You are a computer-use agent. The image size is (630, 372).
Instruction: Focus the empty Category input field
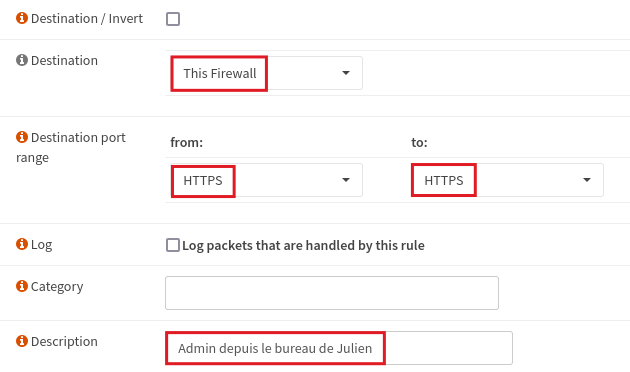pyautogui.click(x=332, y=293)
